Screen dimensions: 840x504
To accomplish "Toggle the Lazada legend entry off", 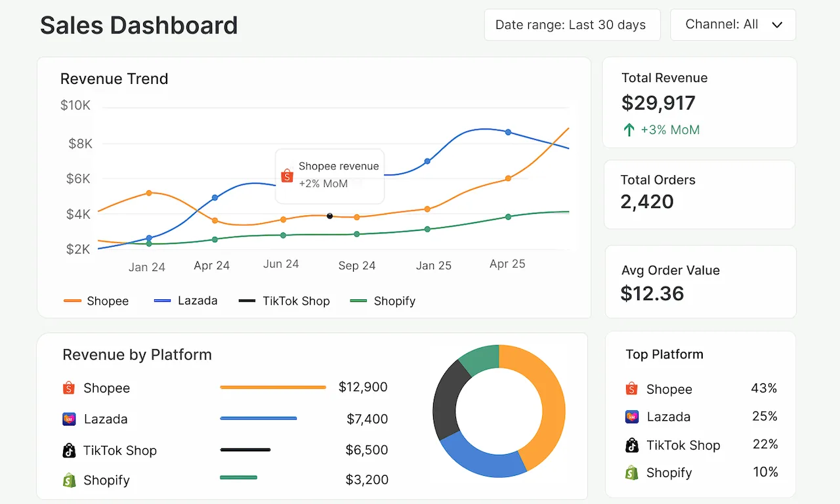I will coord(186,301).
